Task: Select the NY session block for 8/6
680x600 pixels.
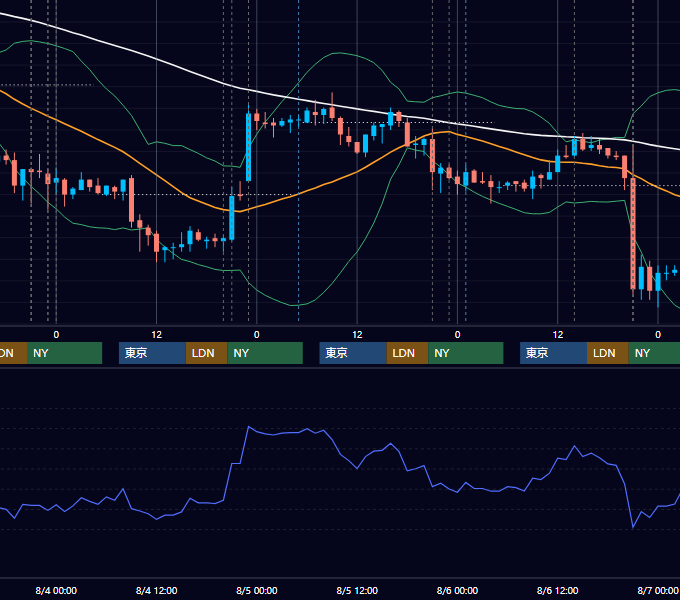Action: pos(654,353)
